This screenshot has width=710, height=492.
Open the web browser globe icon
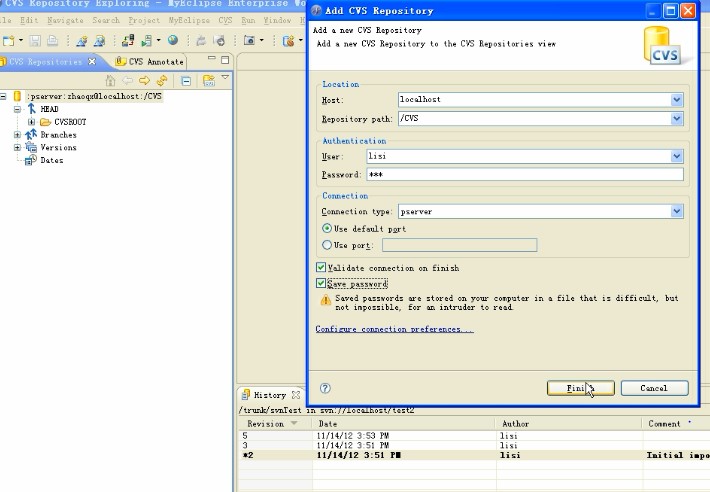click(x=173, y=40)
